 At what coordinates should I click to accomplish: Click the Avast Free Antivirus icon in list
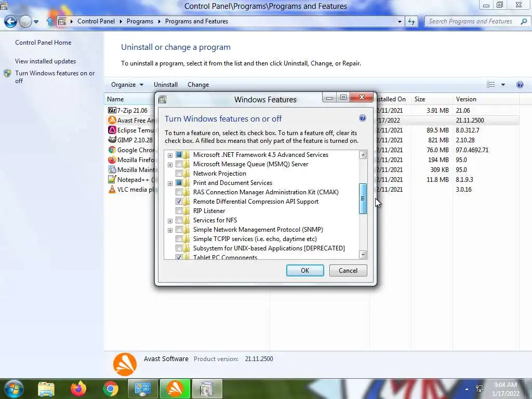(x=112, y=120)
